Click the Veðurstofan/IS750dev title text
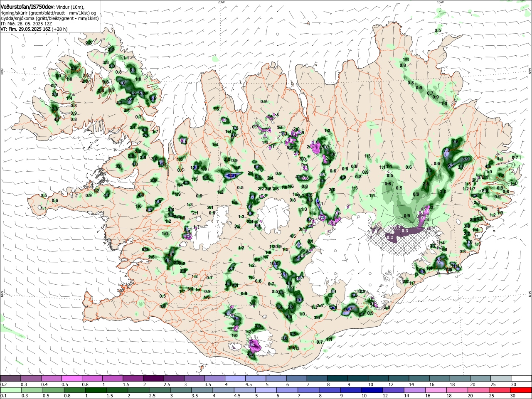 point(27,7)
